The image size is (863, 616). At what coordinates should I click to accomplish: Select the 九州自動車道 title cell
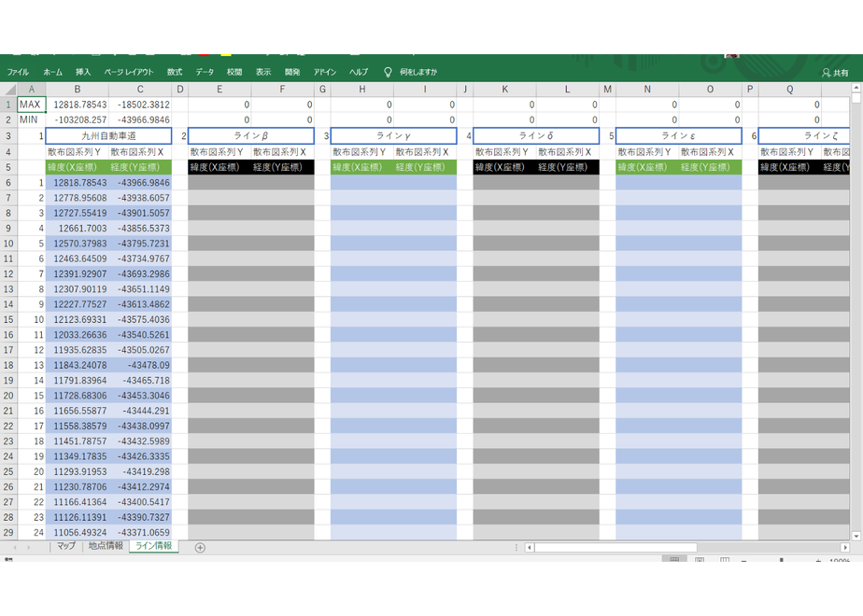pyautogui.click(x=108, y=136)
